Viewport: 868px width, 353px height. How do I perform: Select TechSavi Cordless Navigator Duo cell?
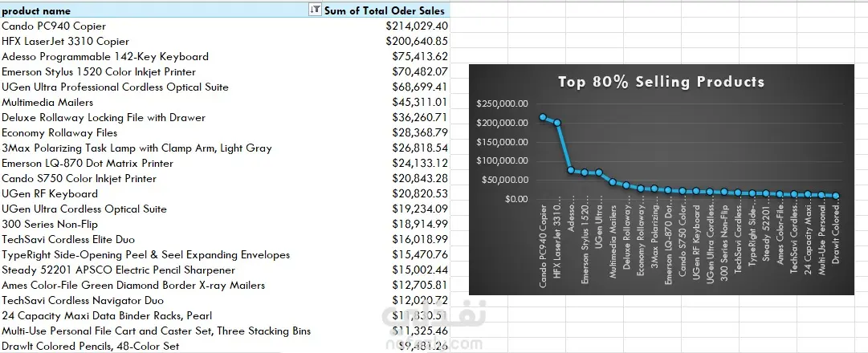83,300
